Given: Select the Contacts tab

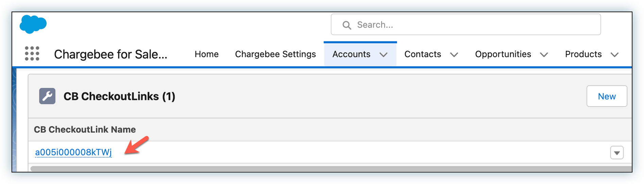Looking at the screenshot, I should coord(423,54).
